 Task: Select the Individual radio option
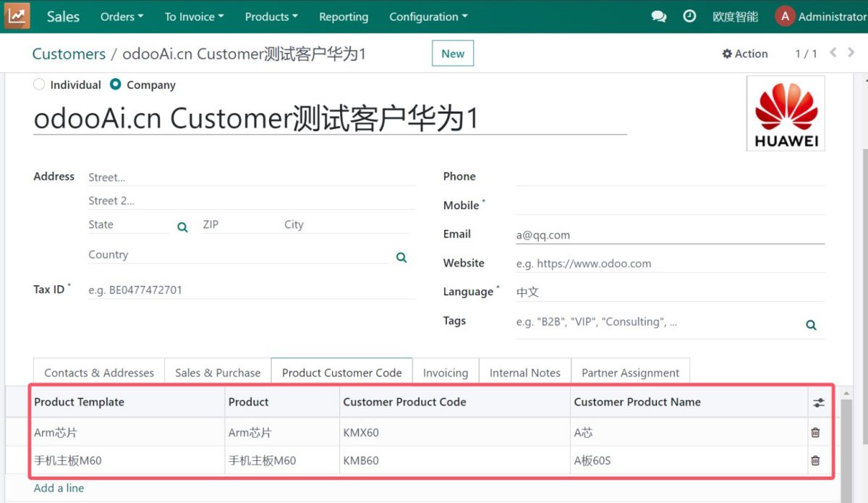tap(39, 84)
